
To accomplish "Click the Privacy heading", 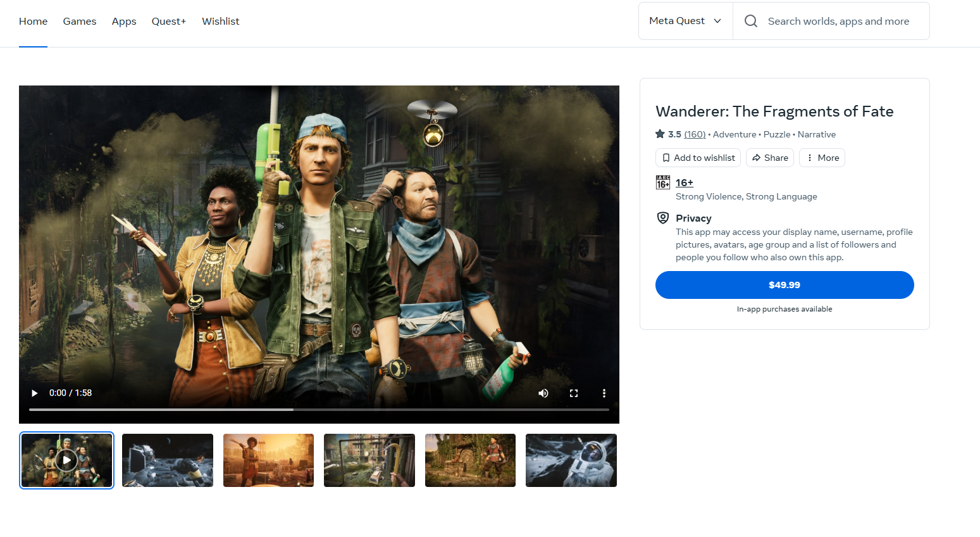I will [693, 218].
